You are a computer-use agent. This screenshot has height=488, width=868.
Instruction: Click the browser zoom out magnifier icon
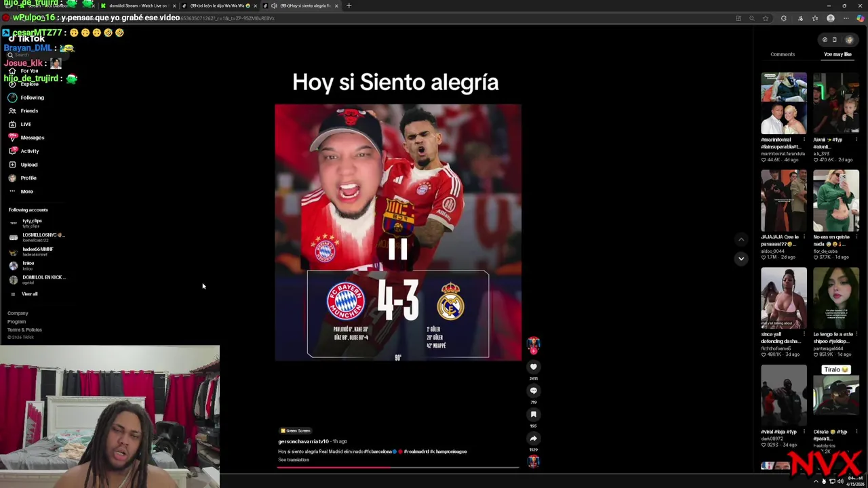click(751, 18)
